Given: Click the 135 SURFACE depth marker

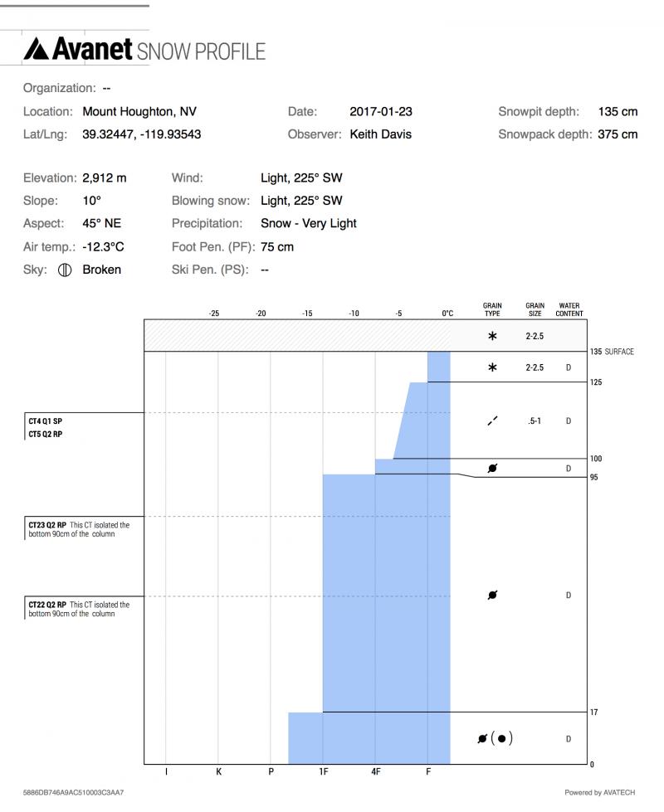Looking at the screenshot, I should pyautogui.click(x=613, y=352).
